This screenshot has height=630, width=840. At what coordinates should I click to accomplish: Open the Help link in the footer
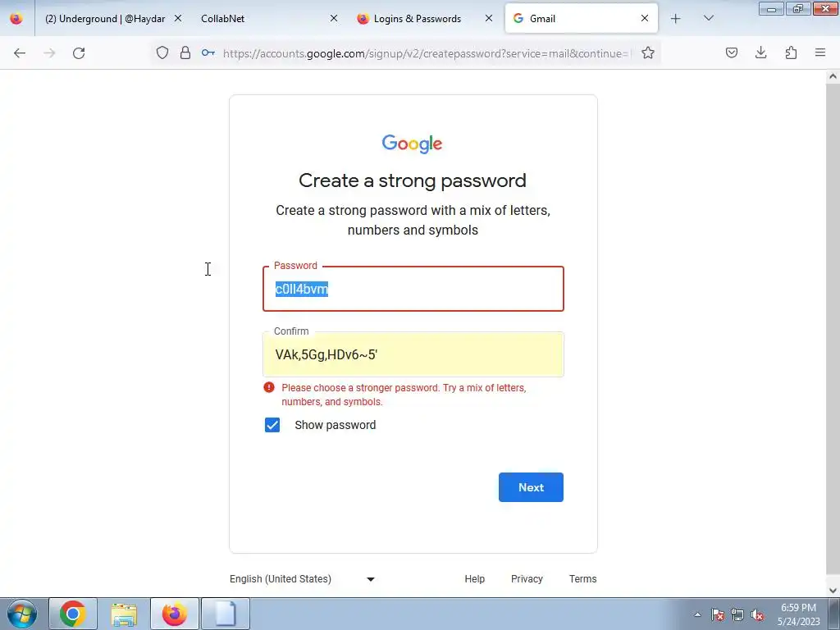475,579
